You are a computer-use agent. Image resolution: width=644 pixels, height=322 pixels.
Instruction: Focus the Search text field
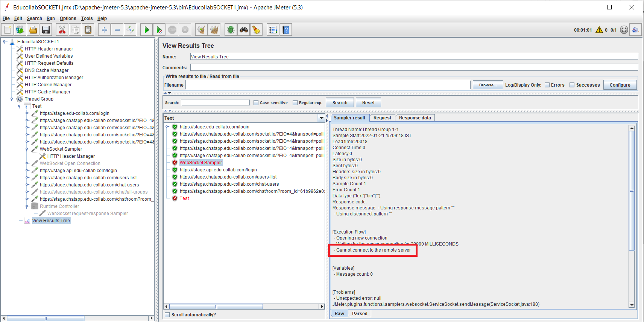(215, 102)
